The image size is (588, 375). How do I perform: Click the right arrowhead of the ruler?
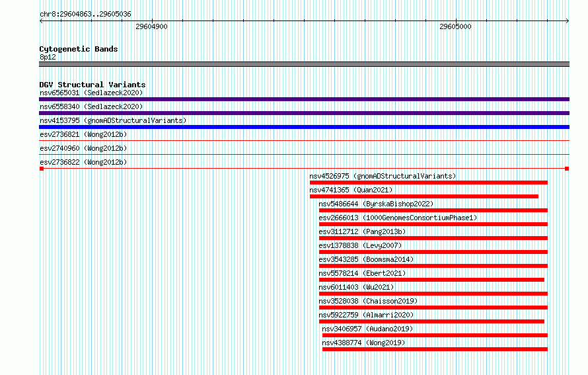[x=568, y=21]
